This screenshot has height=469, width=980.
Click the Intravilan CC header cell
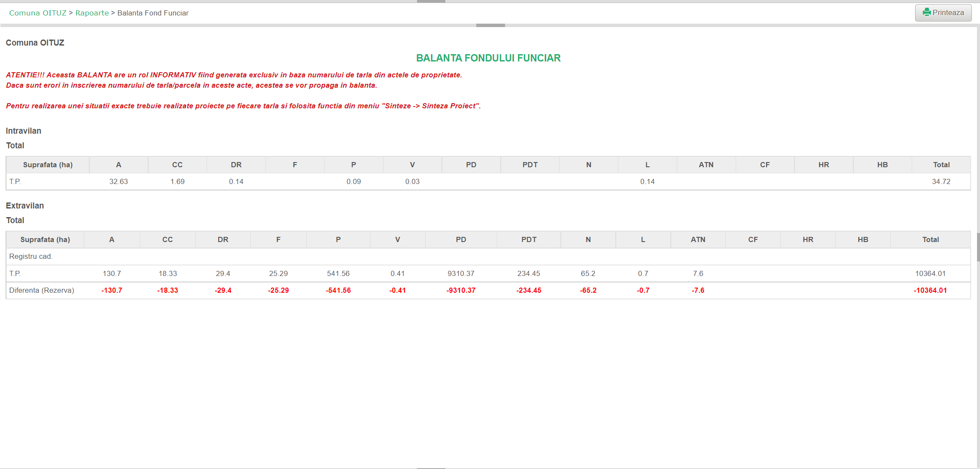point(177,165)
